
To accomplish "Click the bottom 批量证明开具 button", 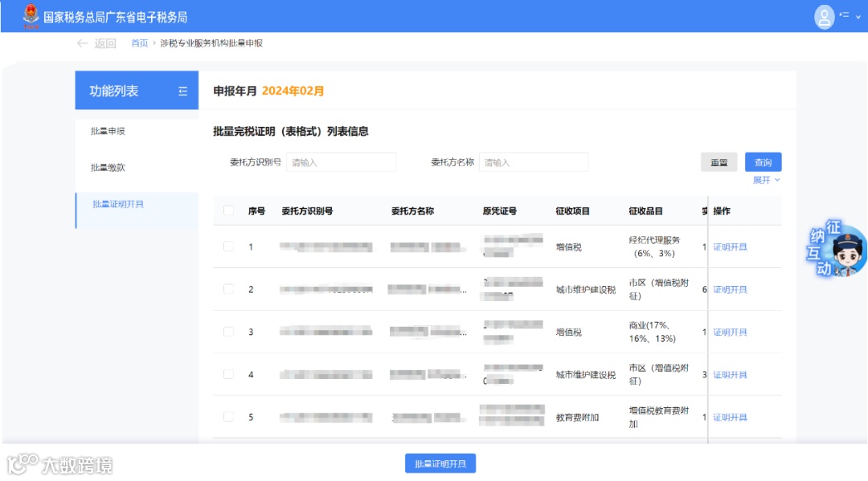I will tap(440, 463).
